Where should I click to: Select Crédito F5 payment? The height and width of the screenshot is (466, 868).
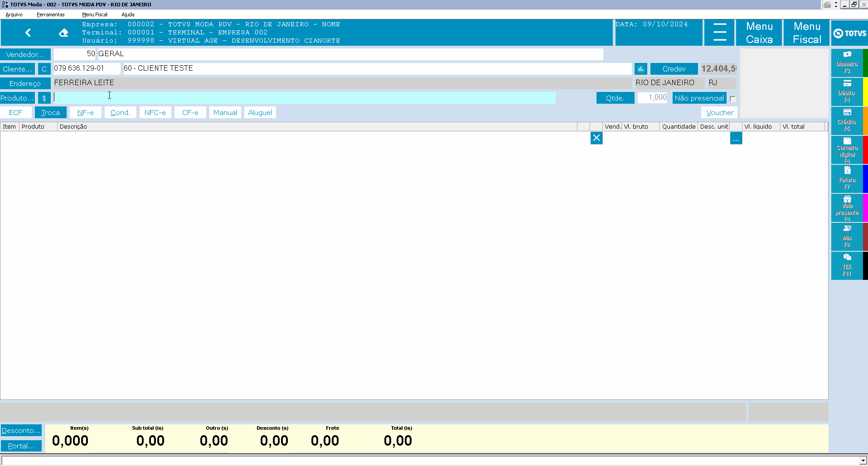coord(847,120)
